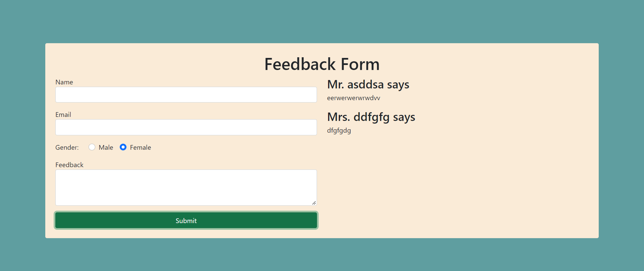Click the Gender label text
Screen dimensions: 644x271
(67, 147)
